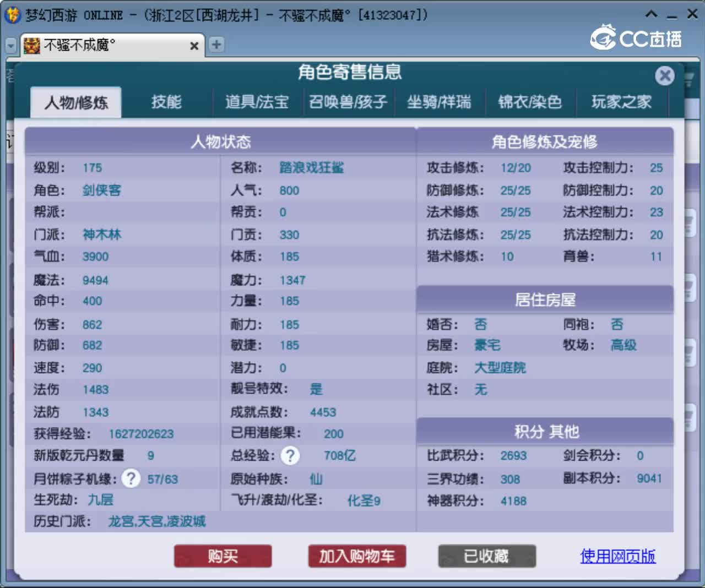Click the 人物状态 section header
Screen dimensions: 705x588
click(x=220, y=141)
